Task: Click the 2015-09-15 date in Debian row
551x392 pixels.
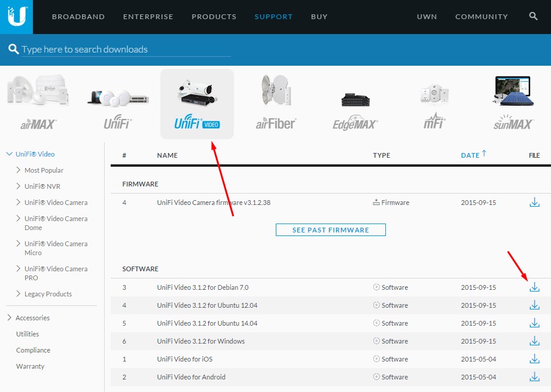Action: pos(479,287)
